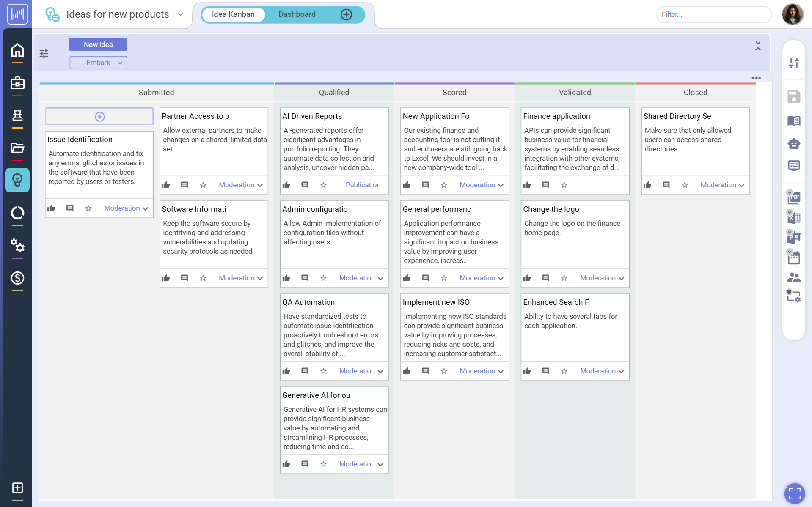Export the board to PDF
This screenshot has height=507, width=812.
pyautogui.click(x=794, y=197)
